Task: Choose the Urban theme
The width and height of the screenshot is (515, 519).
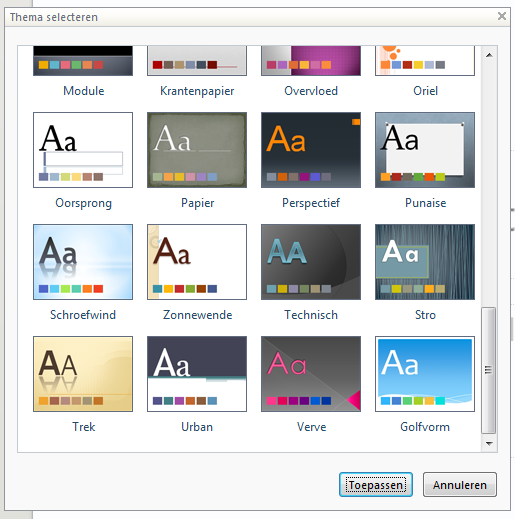Action: [x=197, y=374]
